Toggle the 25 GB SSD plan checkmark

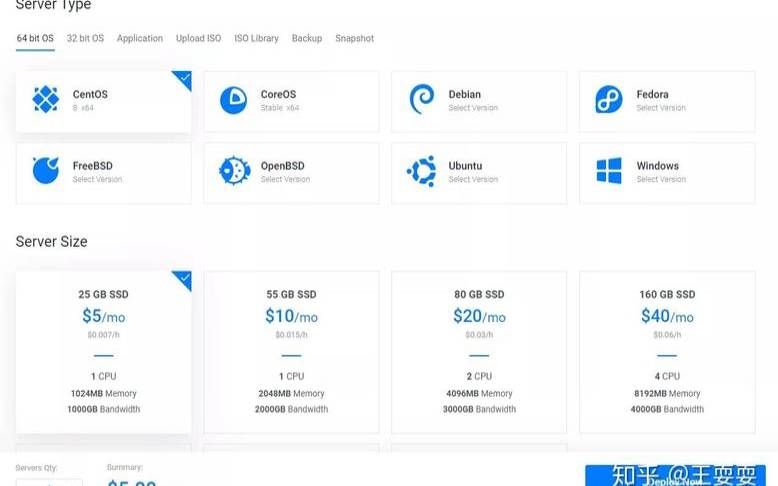tap(183, 278)
